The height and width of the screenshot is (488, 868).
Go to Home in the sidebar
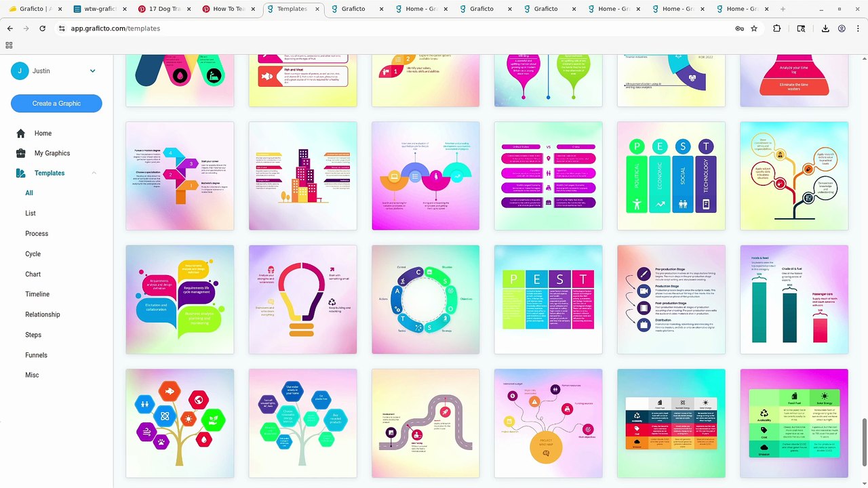(43, 134)
